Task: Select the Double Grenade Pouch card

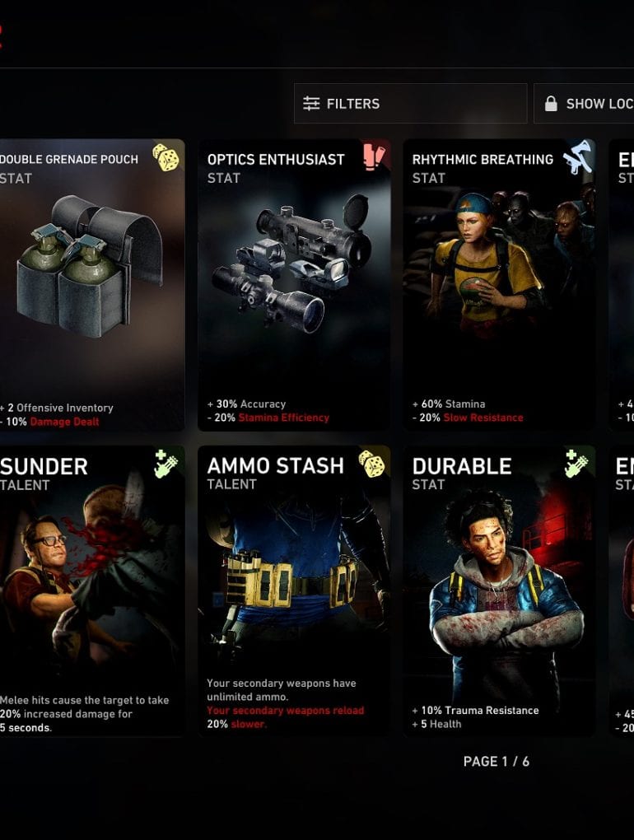Action: click(92, 285)
